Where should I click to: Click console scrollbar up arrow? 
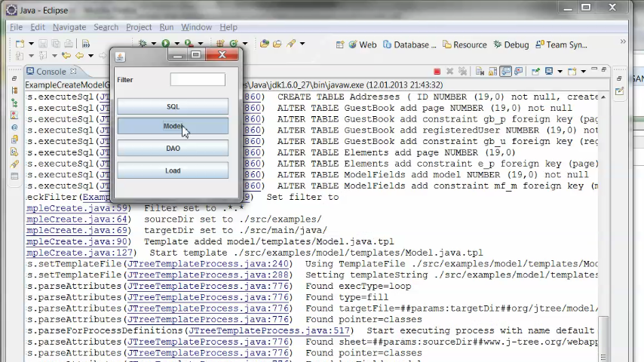pyautogui.click(x=603, y=97)
